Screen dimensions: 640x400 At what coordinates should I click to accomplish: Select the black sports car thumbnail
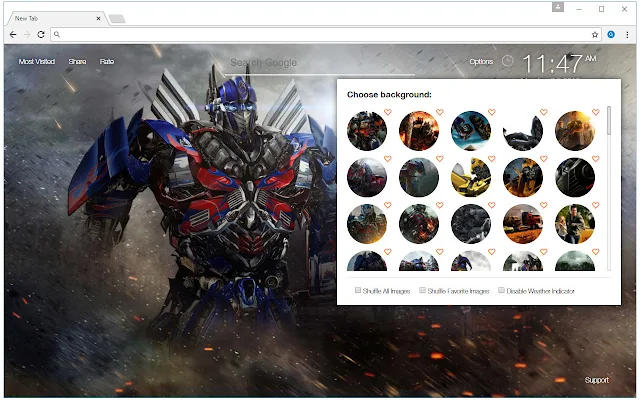523,131
